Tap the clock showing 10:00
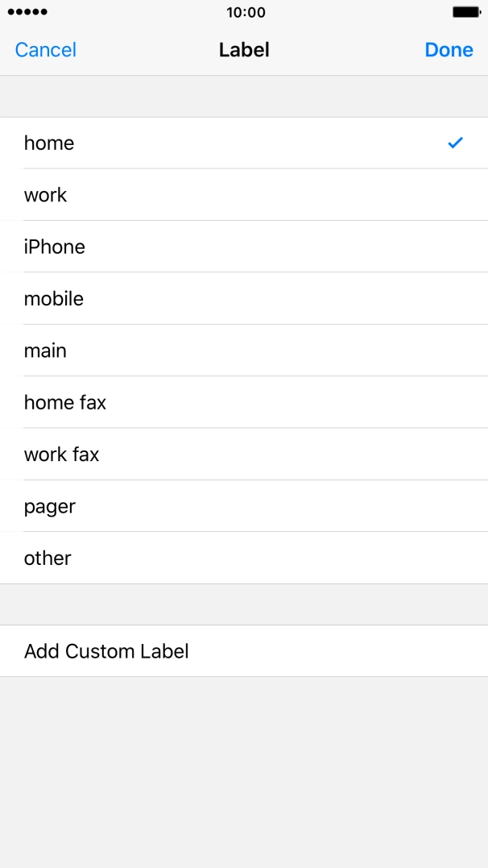The width and height of the screenshot is (488, 868). 244,12
